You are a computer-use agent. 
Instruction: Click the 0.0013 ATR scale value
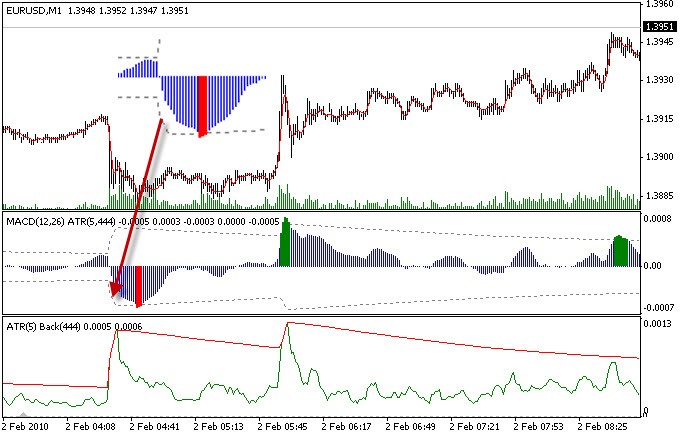coord(658,324)
